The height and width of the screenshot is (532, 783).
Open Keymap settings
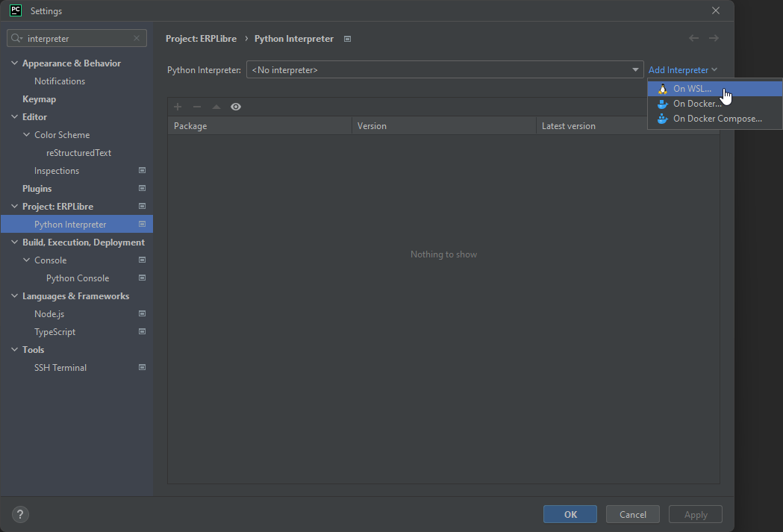point(39,98)
